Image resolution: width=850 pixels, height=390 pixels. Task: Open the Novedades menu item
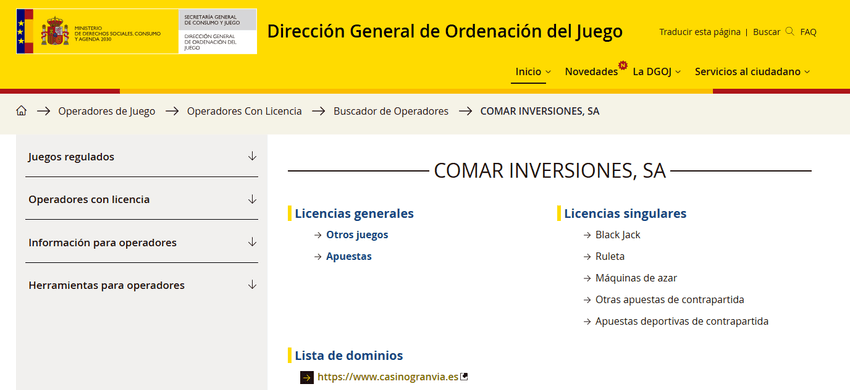(x=591, y=72)
